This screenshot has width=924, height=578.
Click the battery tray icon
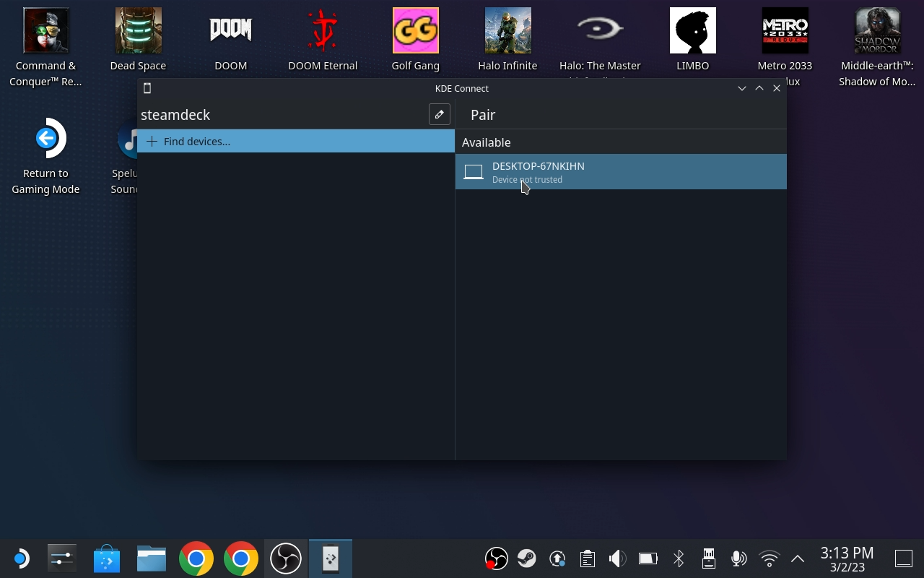[648, 558]
